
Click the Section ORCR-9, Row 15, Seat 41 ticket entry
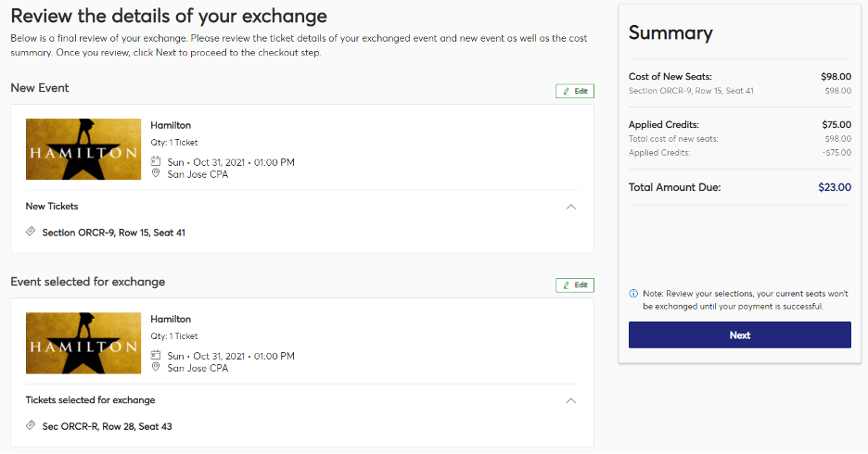113,233
